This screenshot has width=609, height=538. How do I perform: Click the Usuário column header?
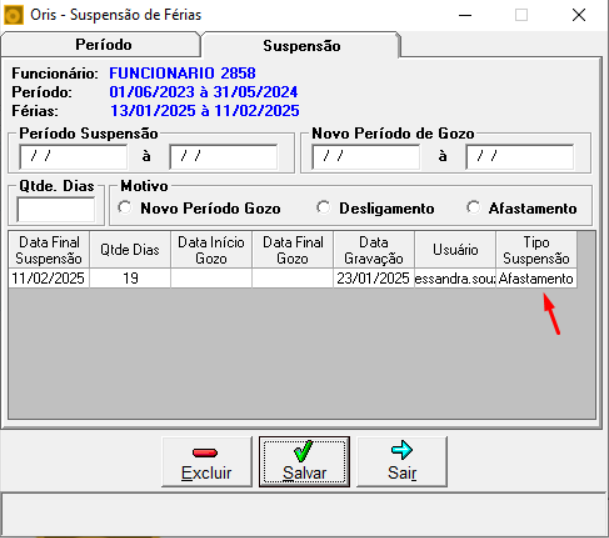pyautogui.click(x=455, y=250)
